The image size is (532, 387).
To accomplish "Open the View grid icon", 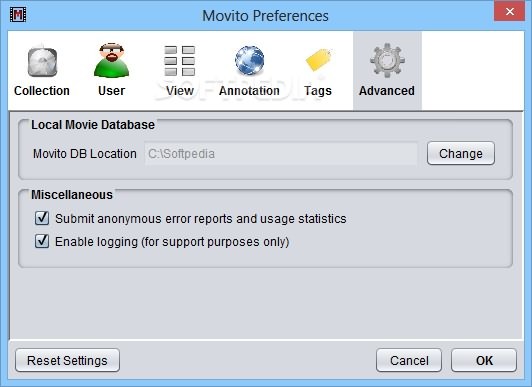I will pyautogui.click(x=179, y=61).
